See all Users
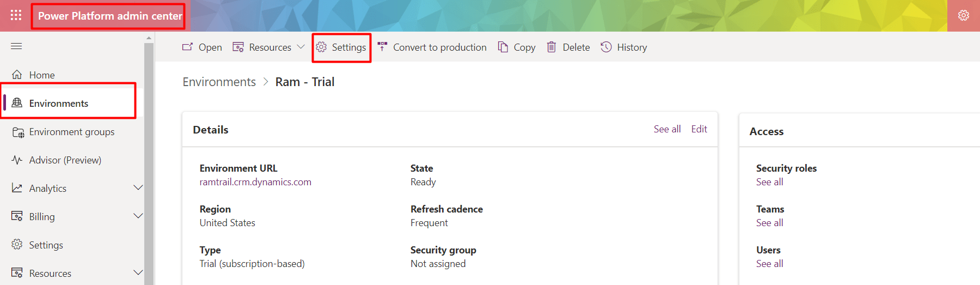 [769, 264]
